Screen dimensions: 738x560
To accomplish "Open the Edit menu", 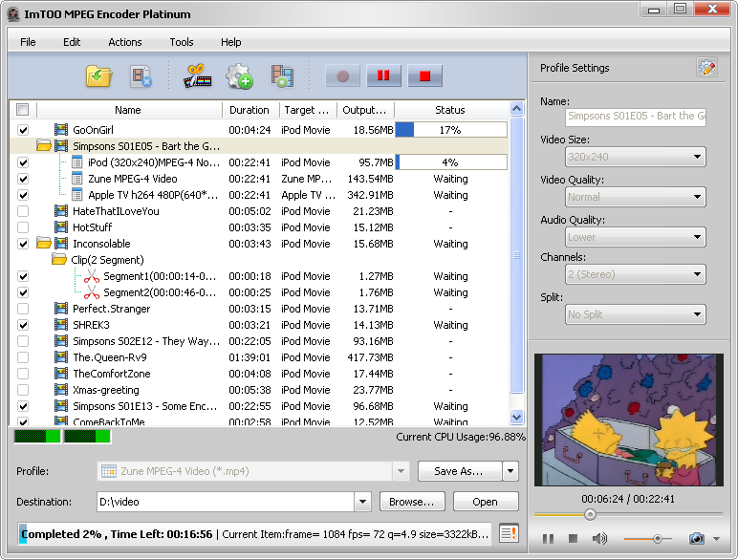I will click(x=72, y=42).
